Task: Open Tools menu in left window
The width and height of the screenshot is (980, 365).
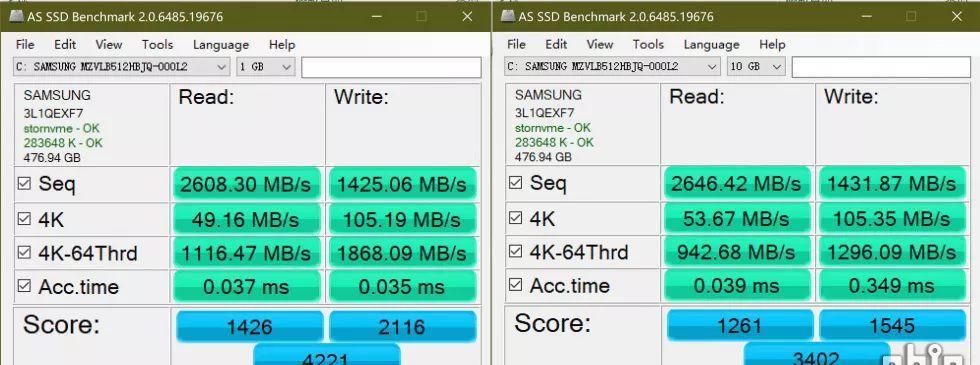Action: tap(157, 44)
